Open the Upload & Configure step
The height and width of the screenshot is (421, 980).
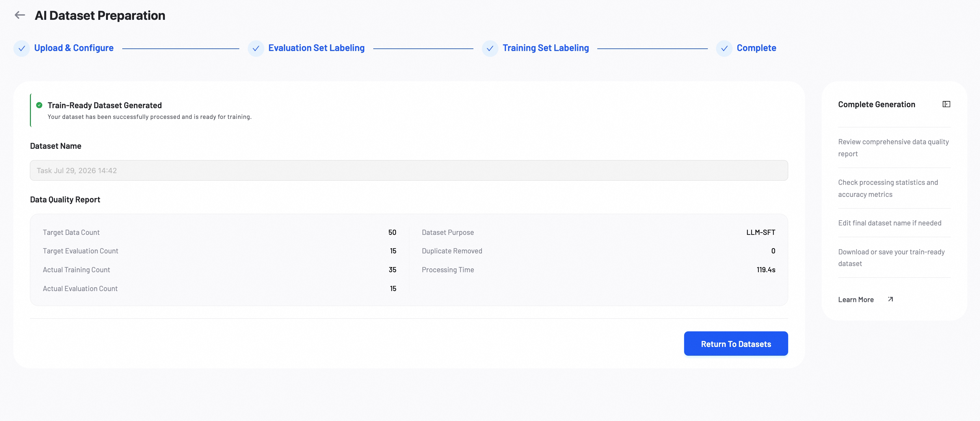pyautogui.click(x=74, y=48)
